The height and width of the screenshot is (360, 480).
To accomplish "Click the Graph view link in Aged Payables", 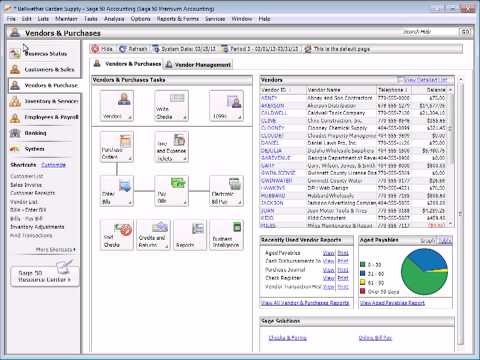I will click(x=428, y=240).
